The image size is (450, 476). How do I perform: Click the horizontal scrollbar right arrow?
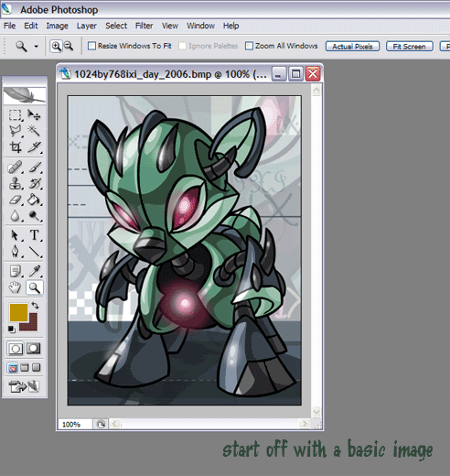(305, 424)
